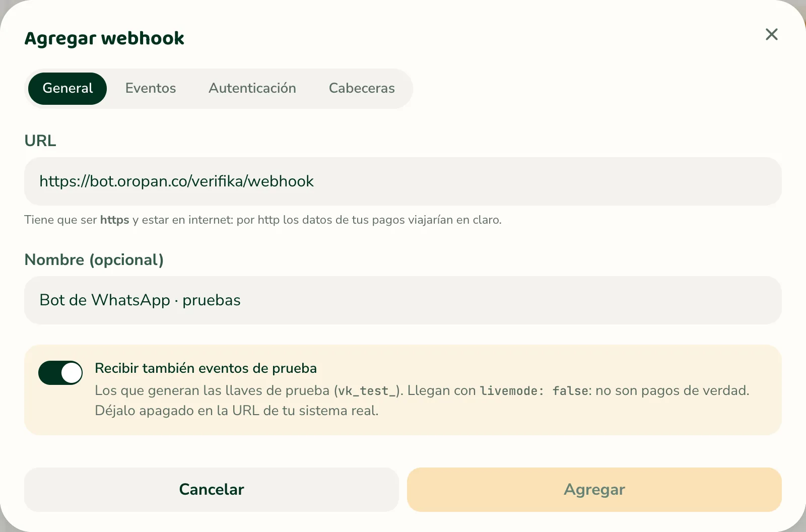Click the 'URL' field label

[40, 141]
